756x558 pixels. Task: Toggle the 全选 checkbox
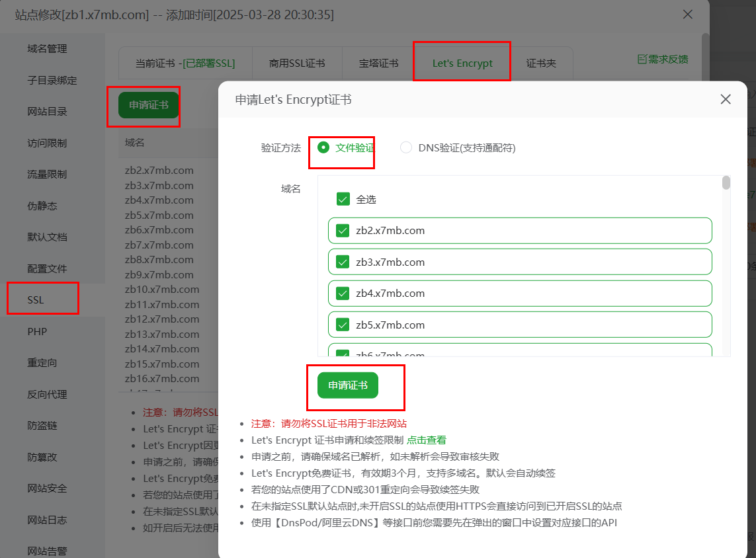click(343, 199)
